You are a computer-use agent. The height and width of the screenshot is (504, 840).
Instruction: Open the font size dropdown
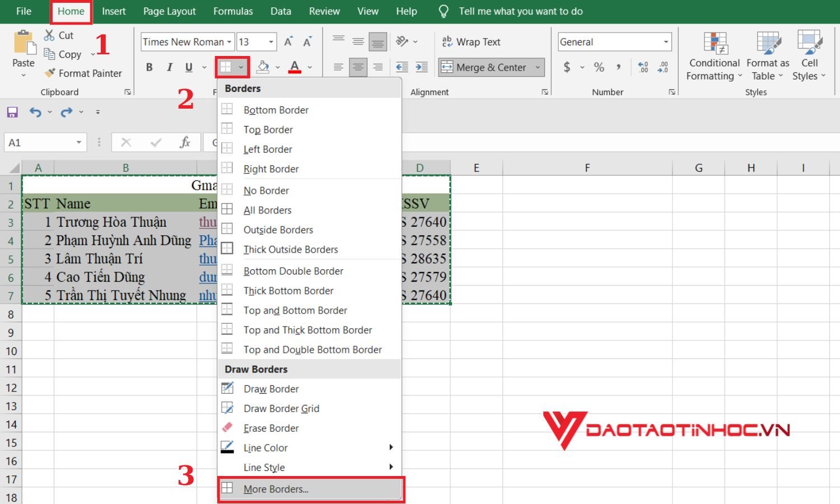pyautogui.click(x=270, y=41)
